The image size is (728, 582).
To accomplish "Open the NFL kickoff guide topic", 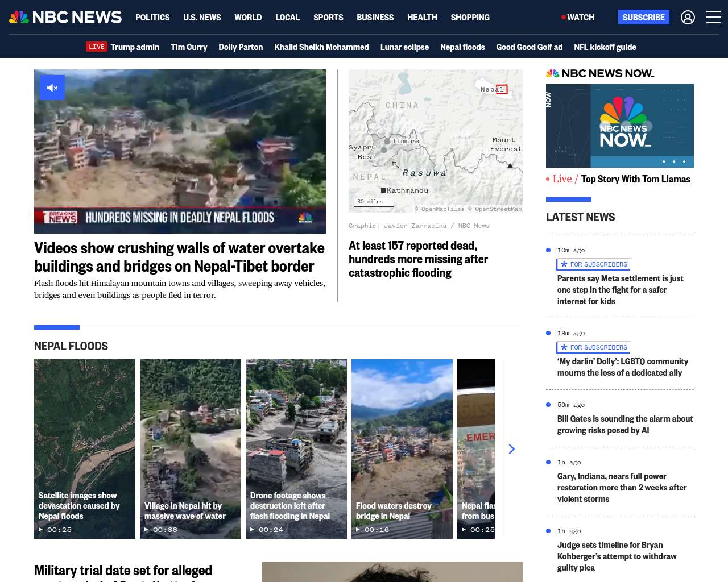I will pos(605,47).
